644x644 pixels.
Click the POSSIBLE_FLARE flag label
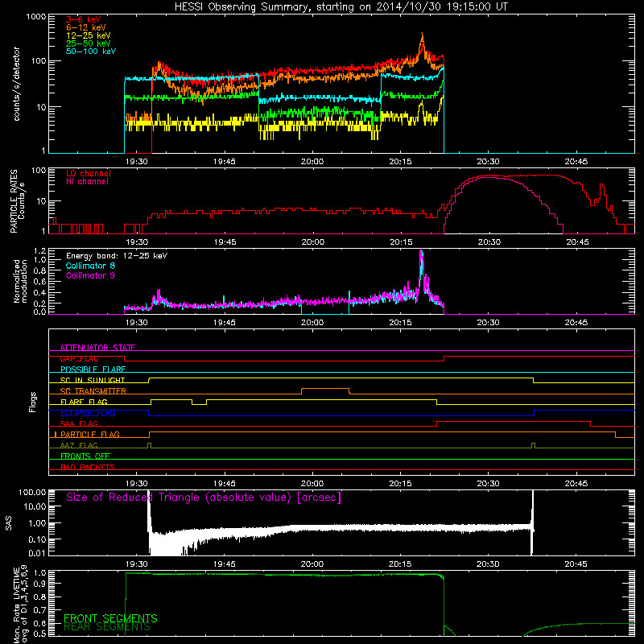(93, 369)
